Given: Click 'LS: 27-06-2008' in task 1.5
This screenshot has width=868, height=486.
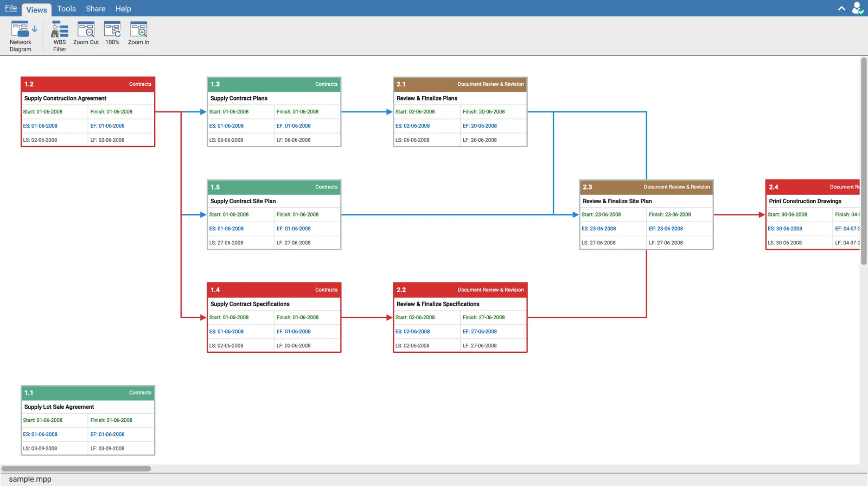Looking at the screenshot, I should click(x=226, y=243).
